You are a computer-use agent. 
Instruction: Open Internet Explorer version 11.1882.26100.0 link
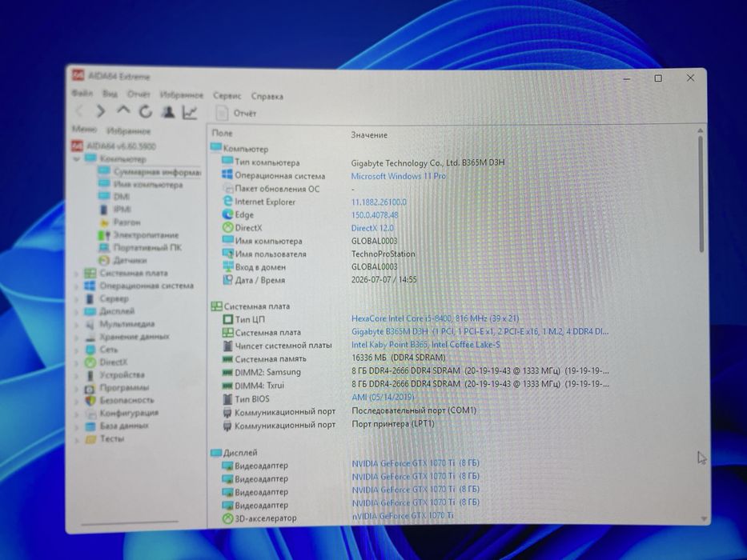pyautogui.click(x=379, y=202)
